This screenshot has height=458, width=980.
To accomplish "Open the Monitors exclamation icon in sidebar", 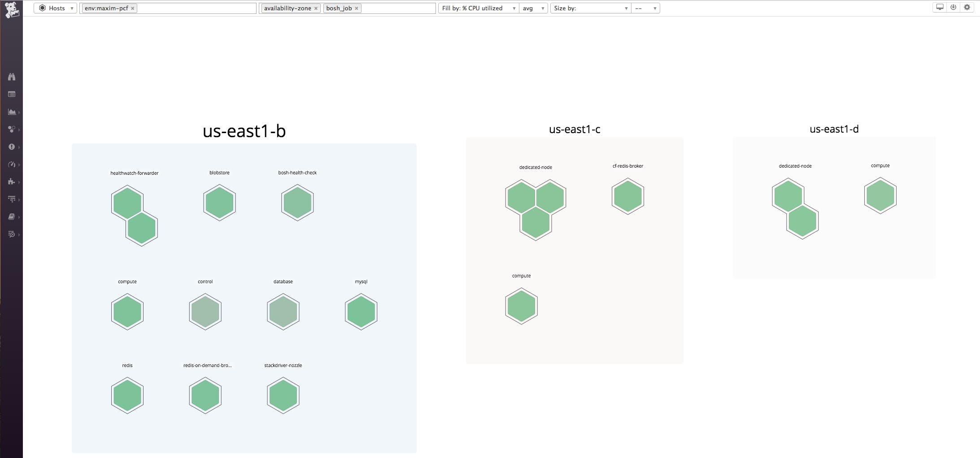I will [12, 147].
